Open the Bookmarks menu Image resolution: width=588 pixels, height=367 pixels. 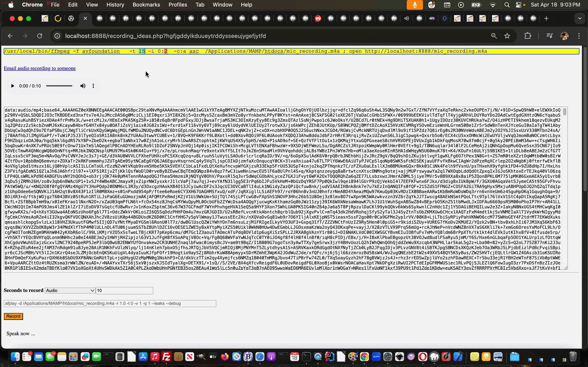point(146,5)
